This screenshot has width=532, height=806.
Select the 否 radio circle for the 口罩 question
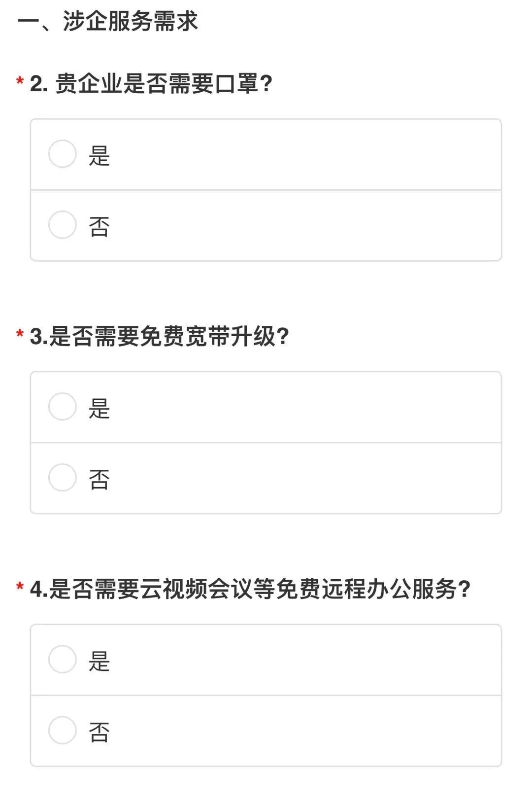point(63,225)
